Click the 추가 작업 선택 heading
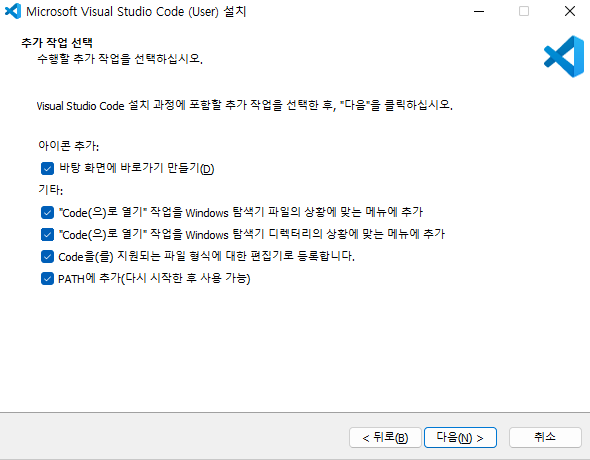The width and height of the screenshot is (590, 460). click(x=57, y=43)
